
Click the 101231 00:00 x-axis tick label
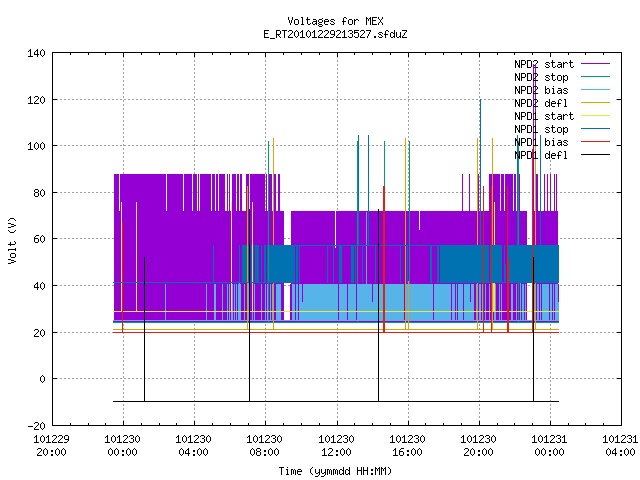click(x=549, y=446)
